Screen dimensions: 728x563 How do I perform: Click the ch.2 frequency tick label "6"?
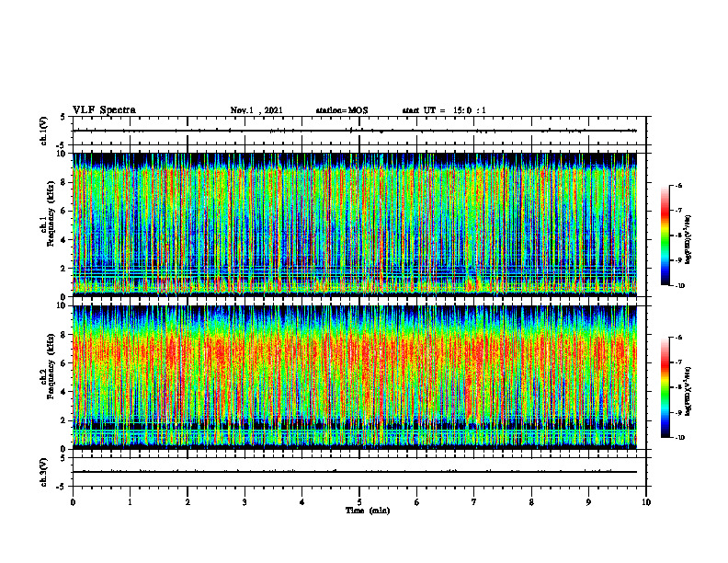point(63,363)
